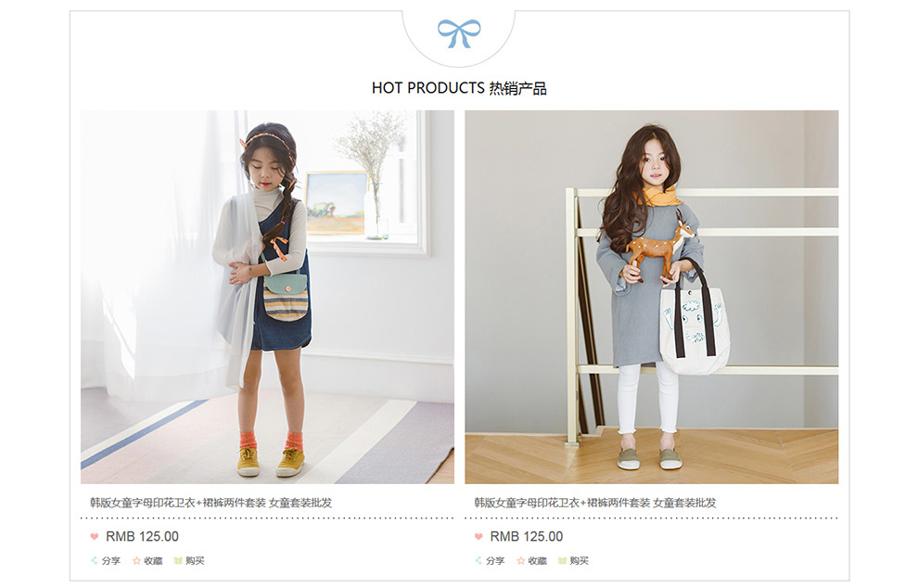Click share icon under right product
The width and height of the screenshot is (918, 588).
[478, 560]
